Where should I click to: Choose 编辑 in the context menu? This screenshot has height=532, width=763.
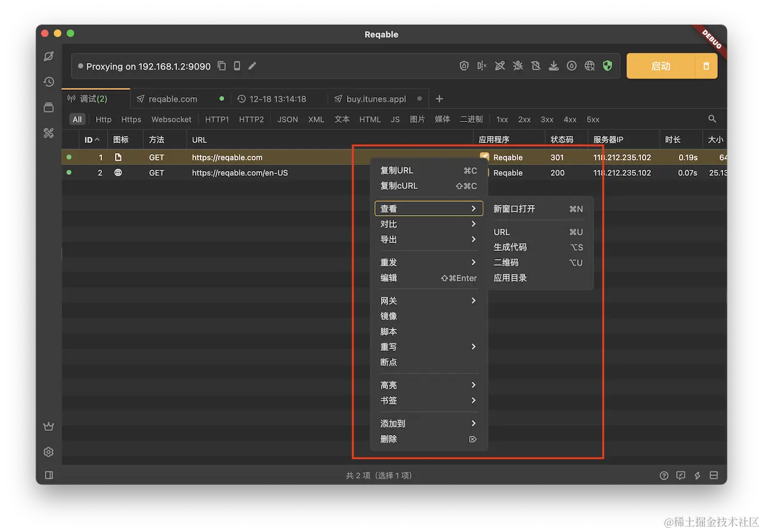(x=429, y=278)
